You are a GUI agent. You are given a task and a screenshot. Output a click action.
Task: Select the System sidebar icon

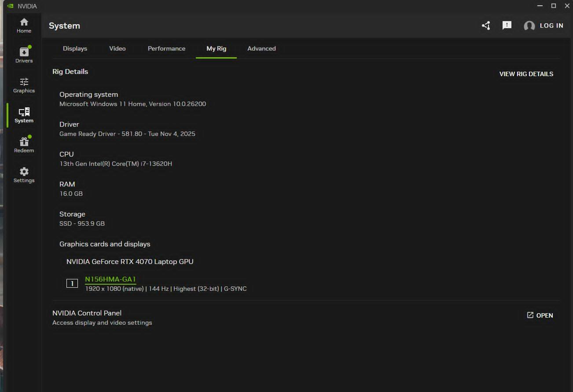click(24, 115)
